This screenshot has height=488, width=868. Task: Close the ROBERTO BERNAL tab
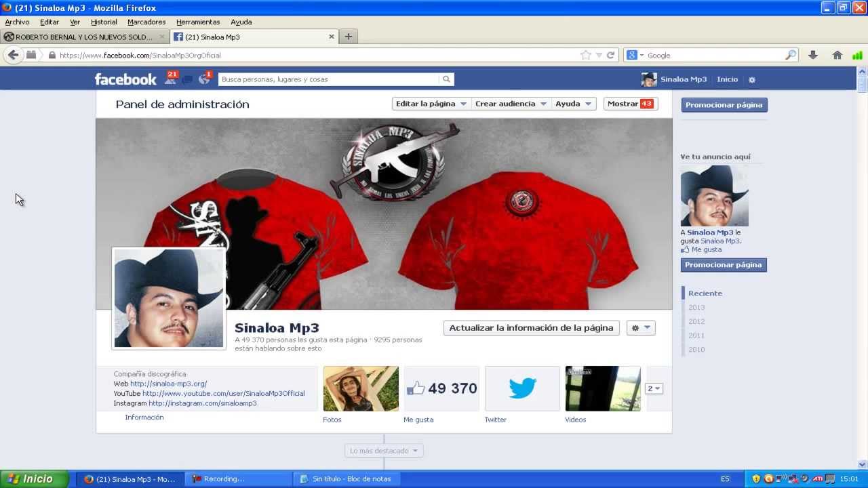[161, 37]
